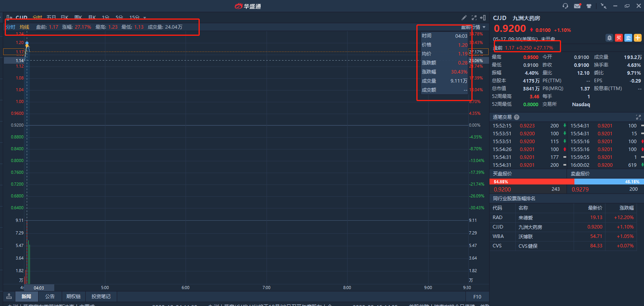Image resolution: width=644 pixels, height=306 pixels.
Task: Sort ranking by 涨跌幅 column header
Action: (627, 208)
